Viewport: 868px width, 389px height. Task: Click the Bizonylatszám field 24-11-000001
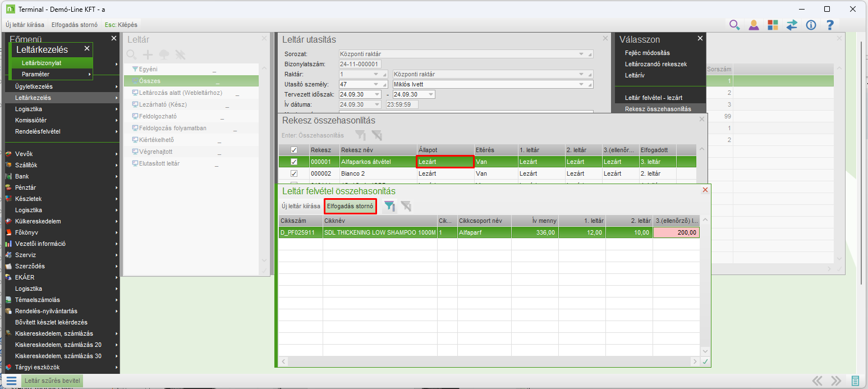360,64
